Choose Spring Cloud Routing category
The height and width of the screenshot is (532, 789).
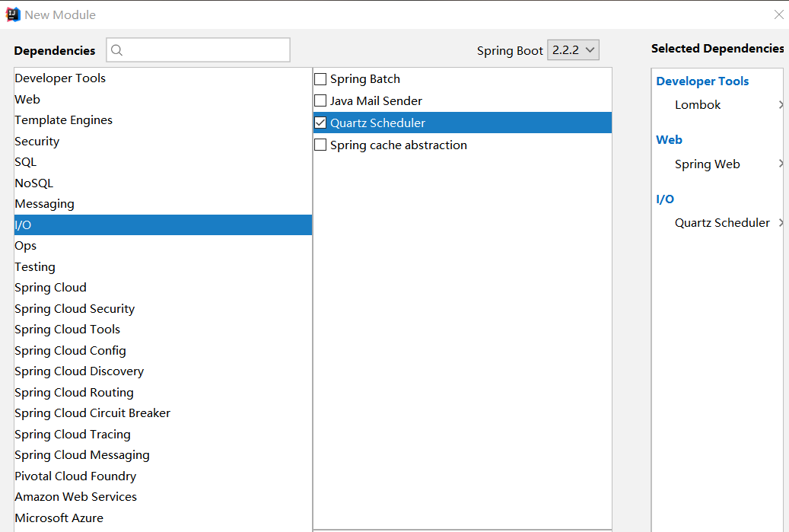(x=163, y=392)
